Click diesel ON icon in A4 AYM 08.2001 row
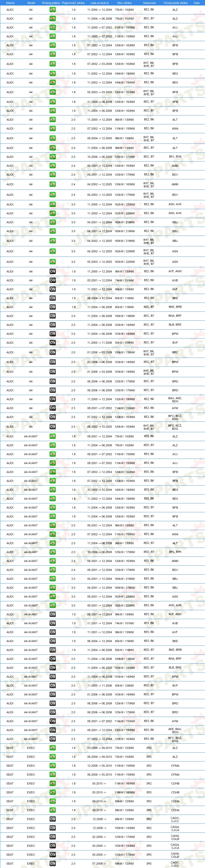This screenshot has width=205, height=868. (53, 408)
